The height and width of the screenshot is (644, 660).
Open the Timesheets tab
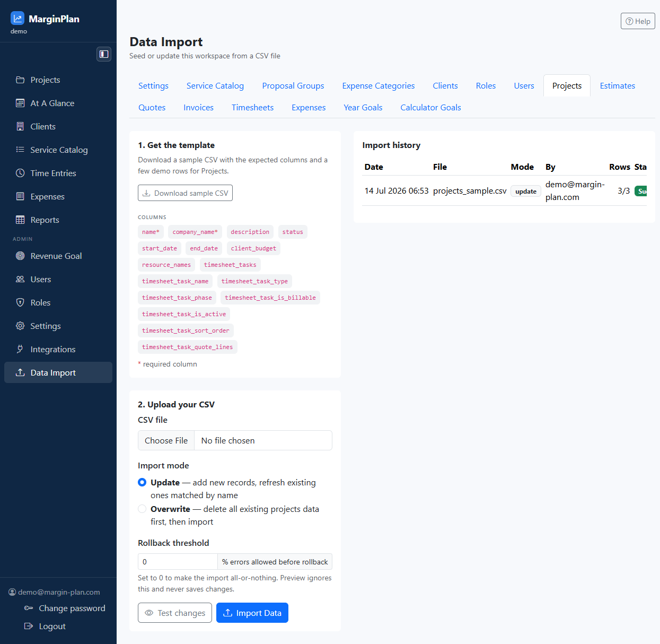pos(252,107)
